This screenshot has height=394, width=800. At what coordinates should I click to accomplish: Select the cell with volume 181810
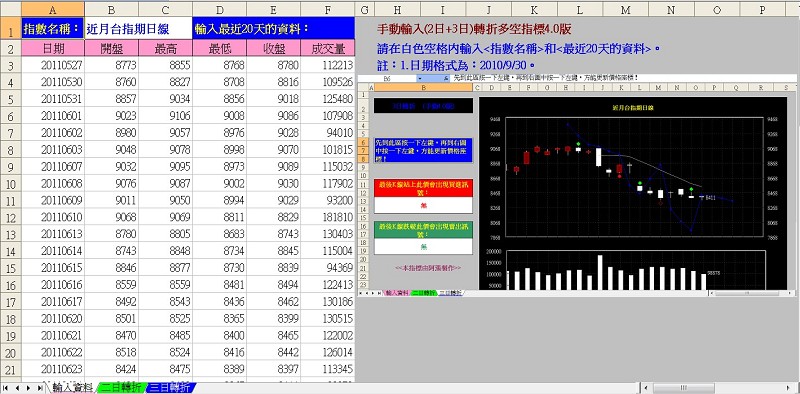click(328, 217)
